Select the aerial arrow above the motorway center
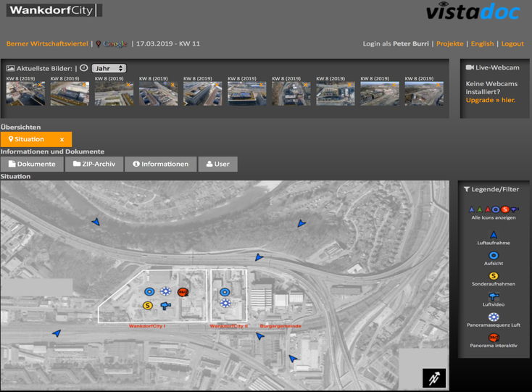 pyautogui.click(x=259, y=257)
